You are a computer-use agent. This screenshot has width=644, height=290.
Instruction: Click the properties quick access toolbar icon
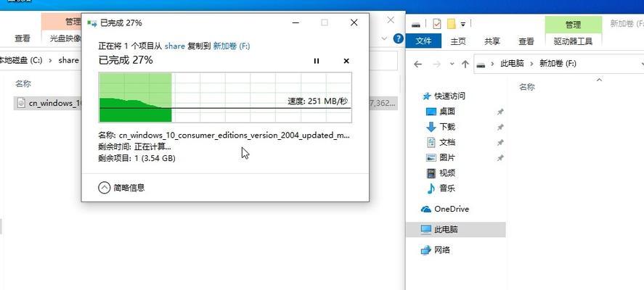click(x=436, y=24)
